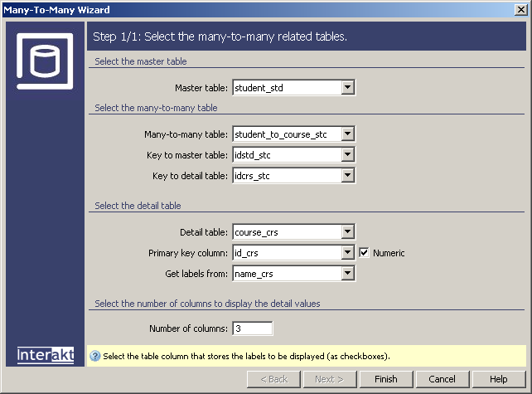Expand the Primary key column dropdown

point(348,252)
